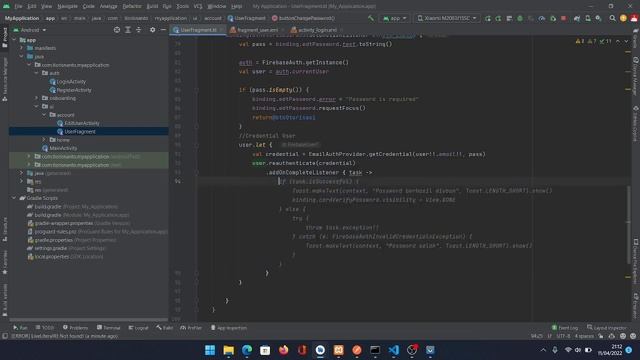Expand the manifests folder
Image resolution: width=640 pixels, height=360 pixels.
[x=22, y=48]
